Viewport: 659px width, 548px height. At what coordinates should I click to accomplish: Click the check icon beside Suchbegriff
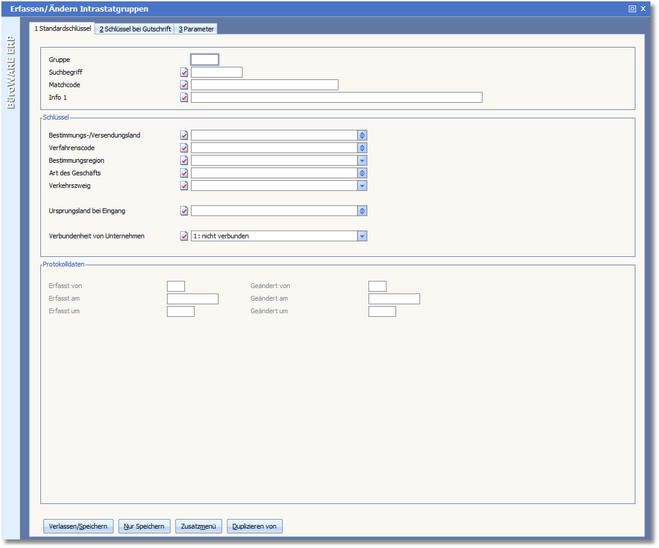click(184, 73)
